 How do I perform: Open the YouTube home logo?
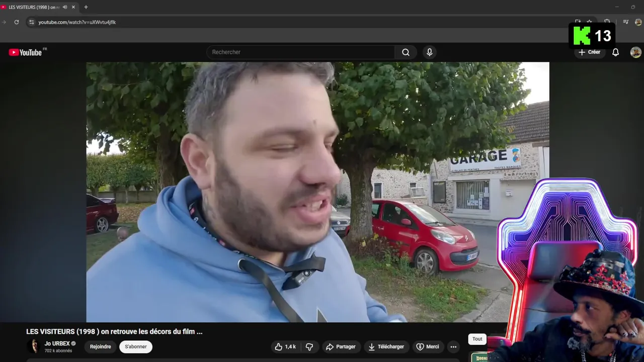click(x=25, y=52)
